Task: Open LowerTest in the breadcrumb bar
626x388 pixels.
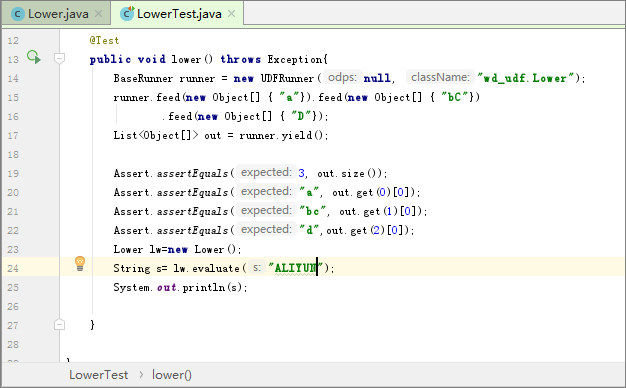Action: 99,375
